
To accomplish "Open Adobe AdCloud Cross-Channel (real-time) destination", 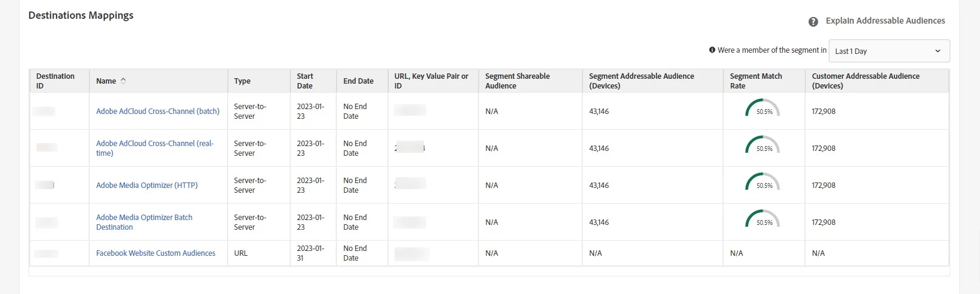I will click(154, 148).
